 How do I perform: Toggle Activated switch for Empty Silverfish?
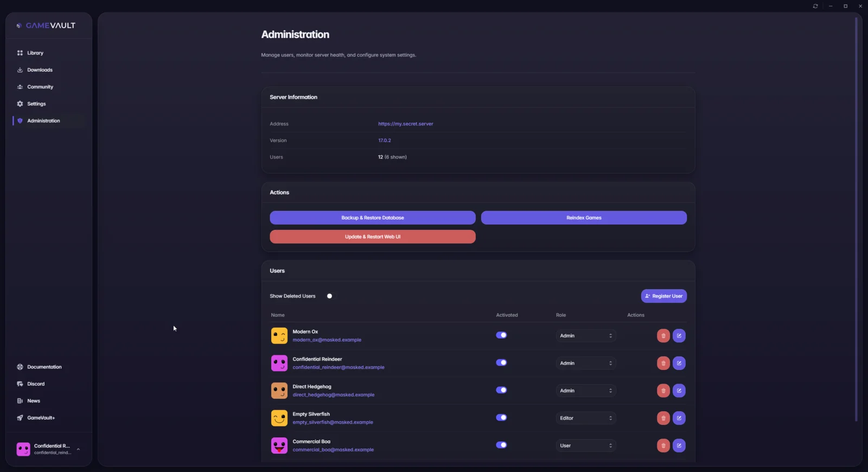point(501,418)
